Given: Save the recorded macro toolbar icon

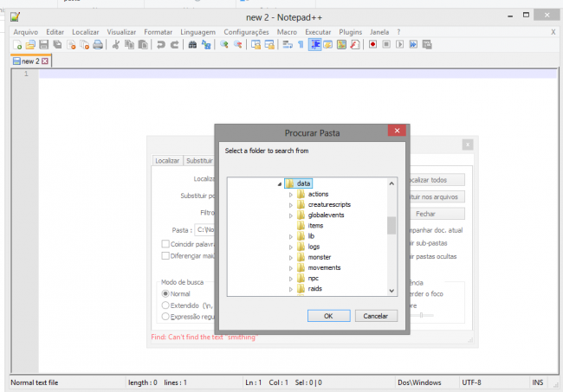Looking at the screenshot, I should pyautogui.click(x=427, y=44).
